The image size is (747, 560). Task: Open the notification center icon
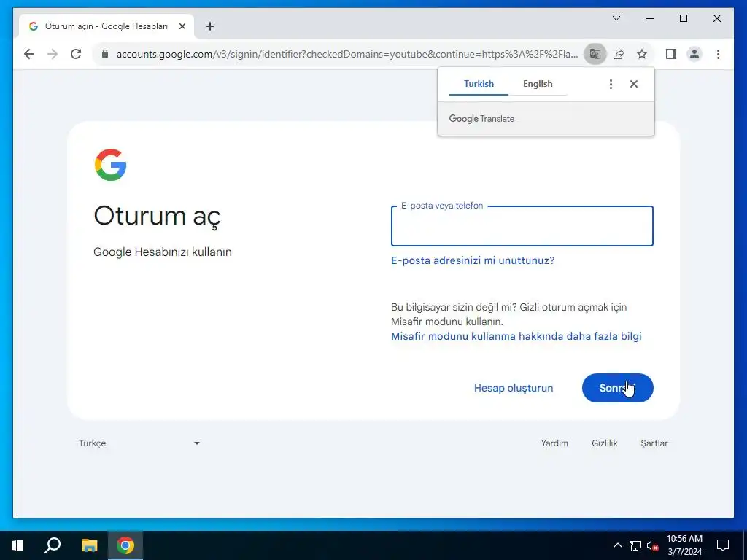[723, 545]
